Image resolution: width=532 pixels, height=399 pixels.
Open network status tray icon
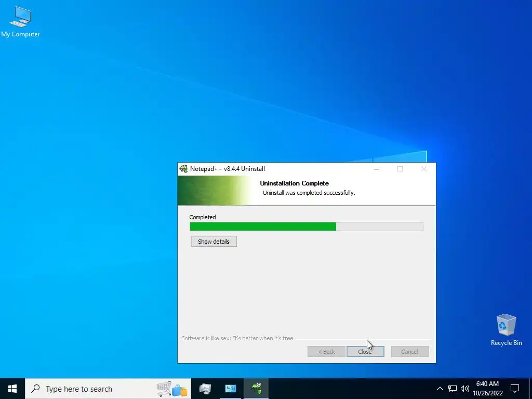tap(453, 389)
